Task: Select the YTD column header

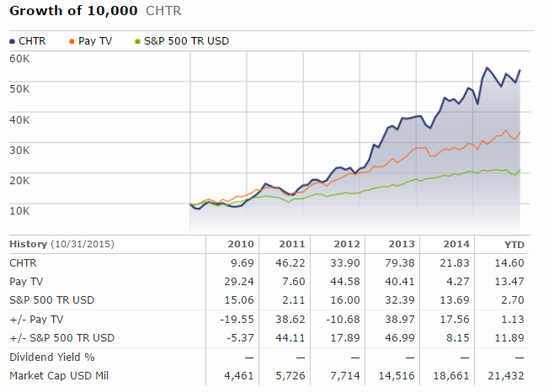Action: click(x=514, y=245)
